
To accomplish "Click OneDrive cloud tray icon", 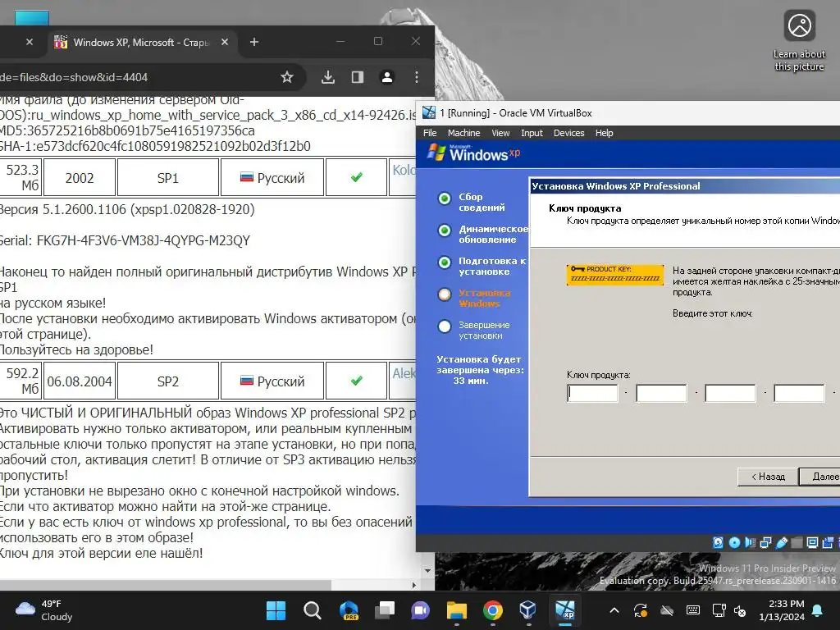I will click(666, 610).
